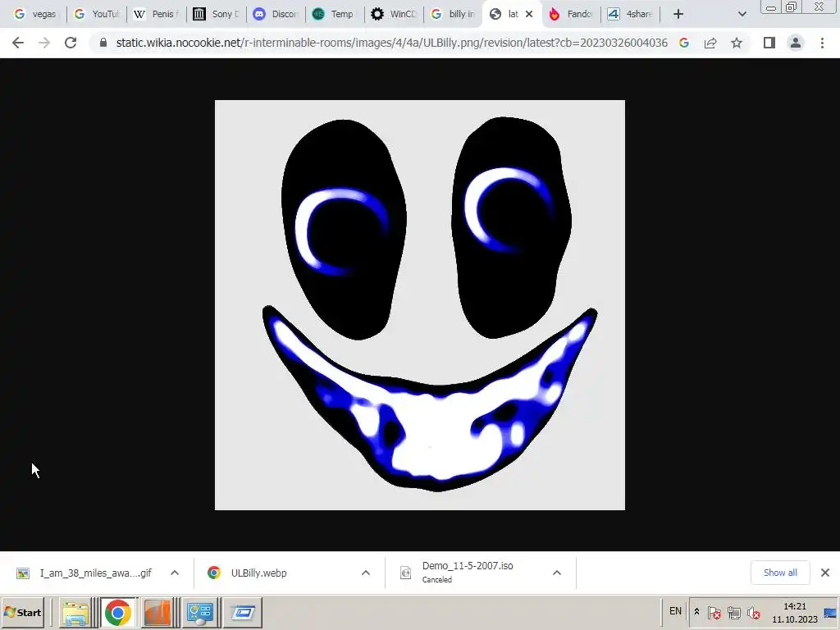This screenshot has width=840, height=630.
Task: Switch to the Sony tab
Action: [217, 14]
